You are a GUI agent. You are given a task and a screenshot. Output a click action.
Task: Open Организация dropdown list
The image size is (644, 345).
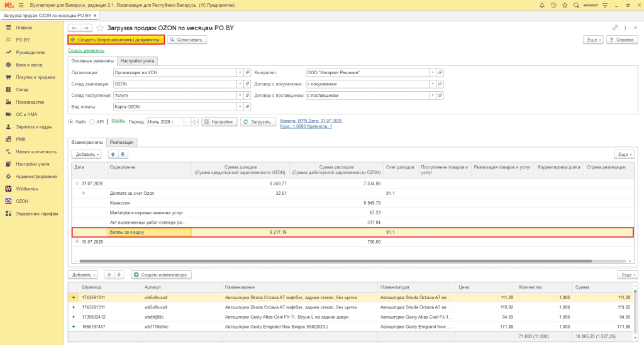pyautogui.click(x=240, y=72)
